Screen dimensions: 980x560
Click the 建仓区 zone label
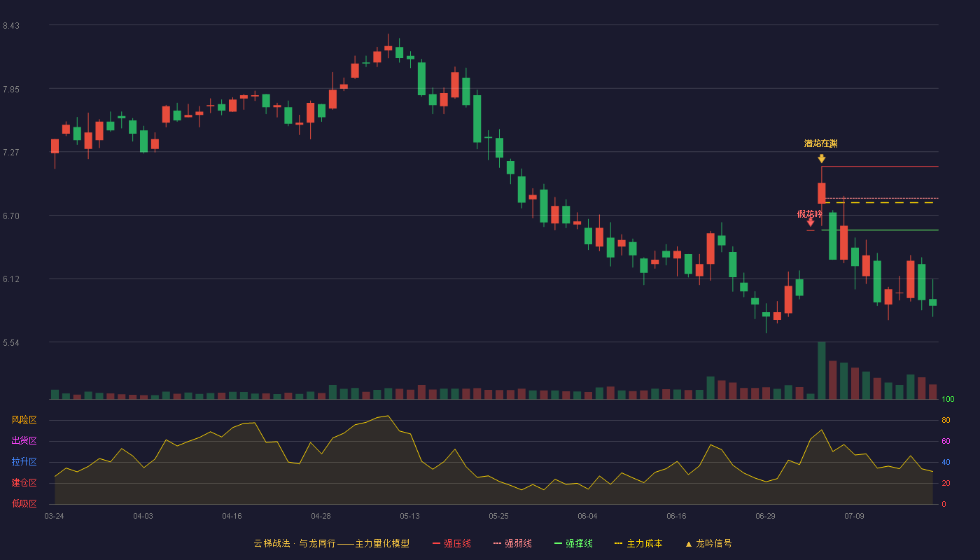[24, 483]
